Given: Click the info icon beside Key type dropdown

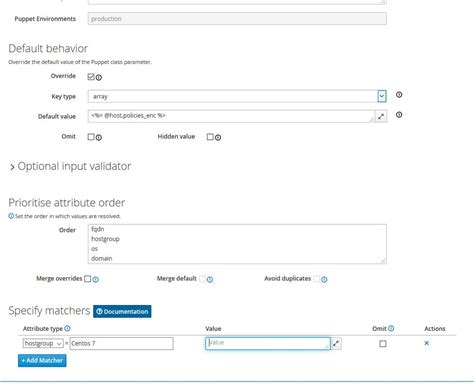Looking at the screenshot, I should tap(399, 95).
